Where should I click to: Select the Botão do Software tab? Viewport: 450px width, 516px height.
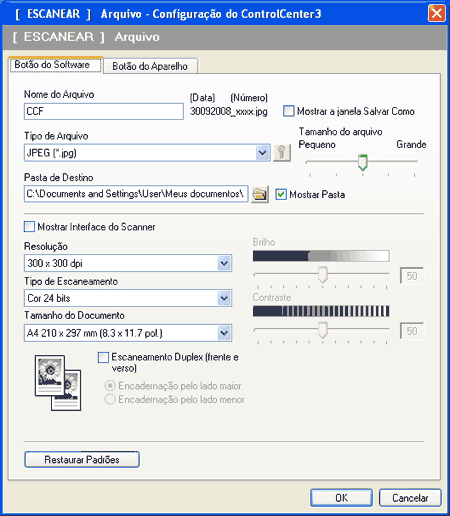(55, 65)
